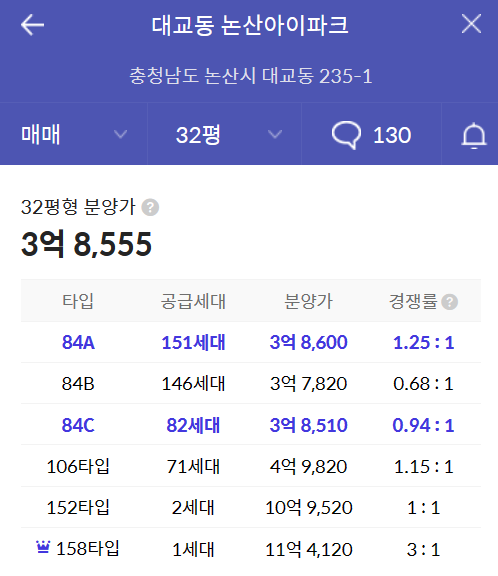Click the 1.15 : 1 competition ratio
The height and width of the screenshot is (576, 498).
423,467
